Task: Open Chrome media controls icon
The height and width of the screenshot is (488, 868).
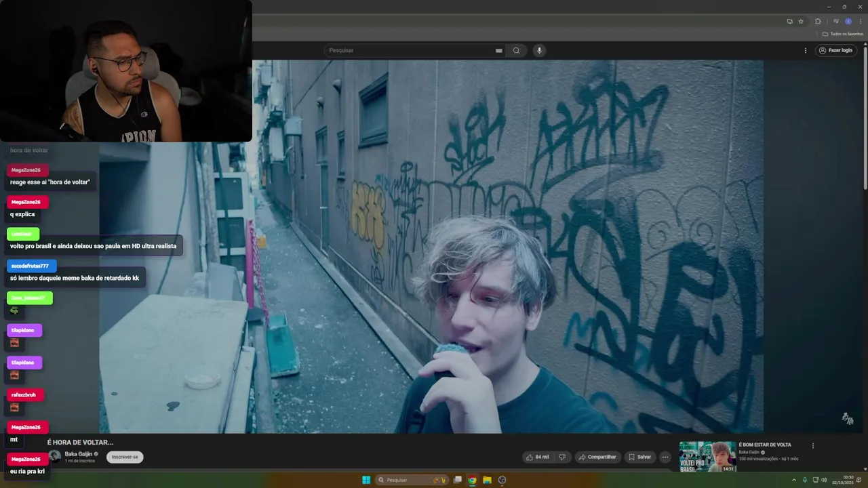Action: pyautogui.click(x=835, y=21)
